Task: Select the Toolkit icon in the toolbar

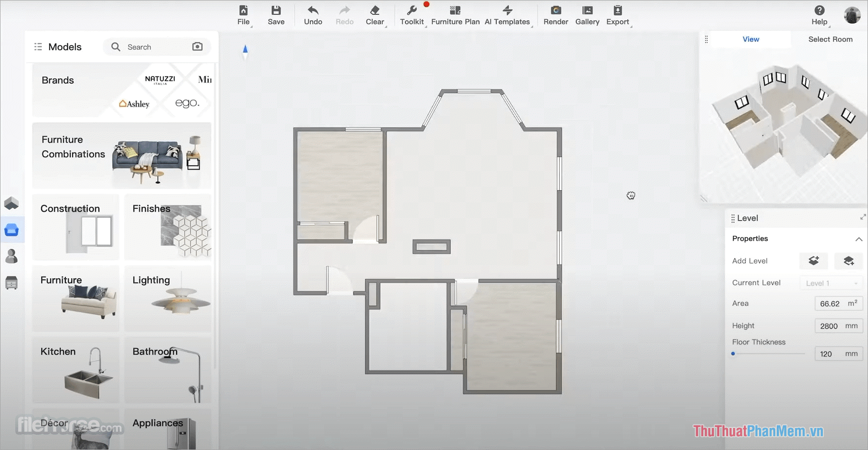Action: 412,15
